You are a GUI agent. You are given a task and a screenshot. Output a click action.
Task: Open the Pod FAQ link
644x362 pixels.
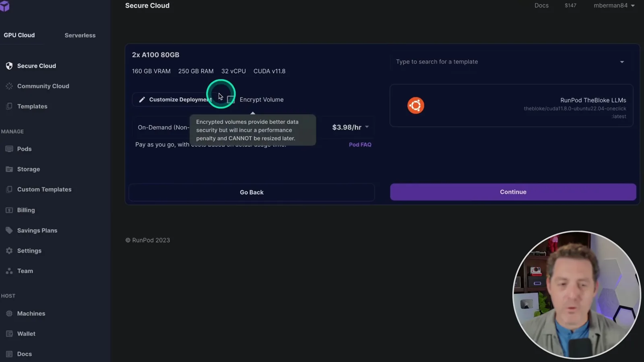point(360,144)
